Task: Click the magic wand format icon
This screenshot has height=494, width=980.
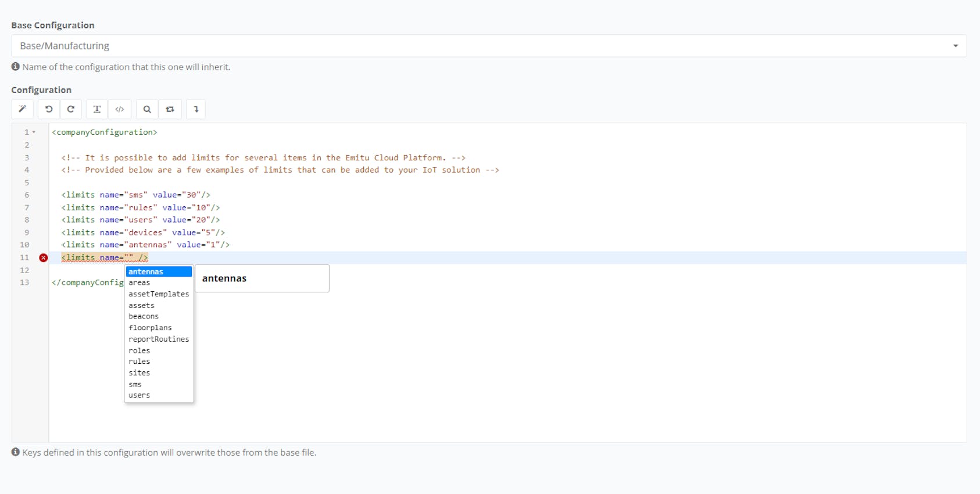Action: [x=23, y=109]
